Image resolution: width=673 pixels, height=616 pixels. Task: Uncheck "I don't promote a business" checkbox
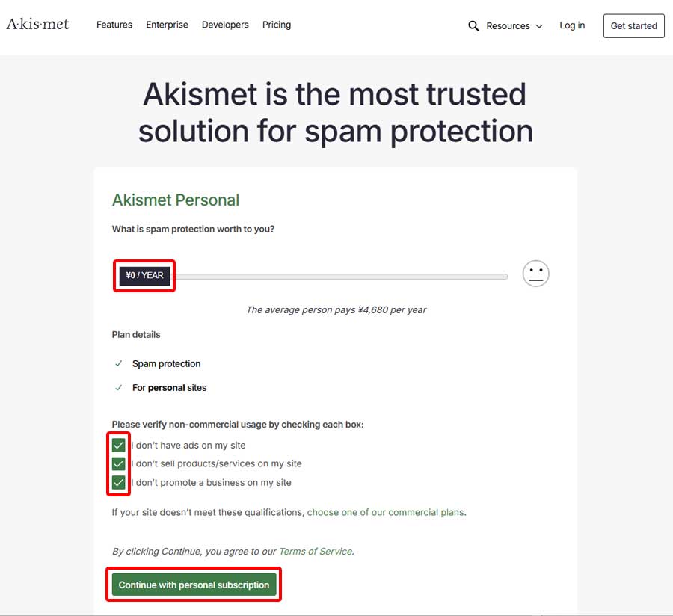119,482
